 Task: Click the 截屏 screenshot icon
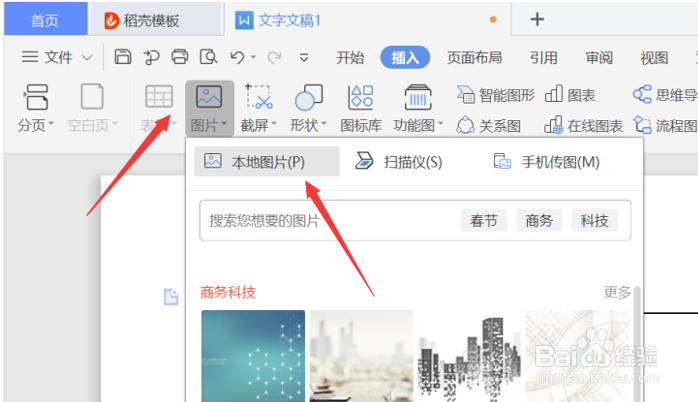coord(259,97)
